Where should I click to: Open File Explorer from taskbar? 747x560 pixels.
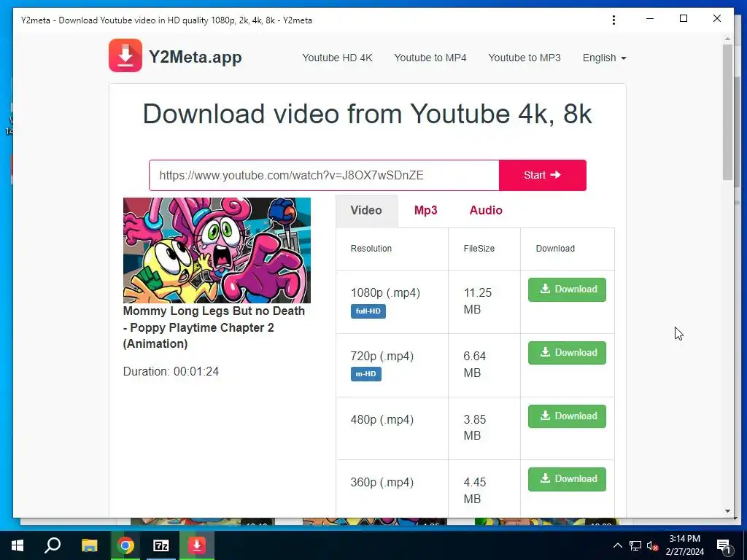click(x=89, y=545)
